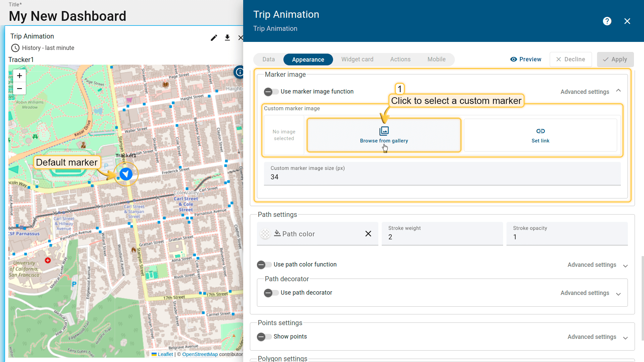Click the dashboard title My New Dashboard
The width and height of the screenshot is (644, 362).
[x=67, y=16]
